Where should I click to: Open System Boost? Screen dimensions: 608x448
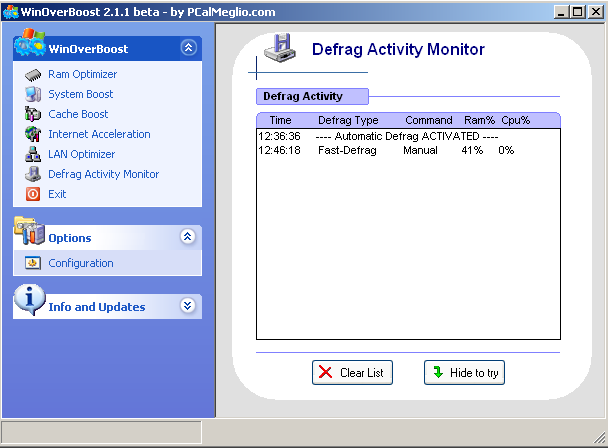pyautogui.click(x=81, y=94)
